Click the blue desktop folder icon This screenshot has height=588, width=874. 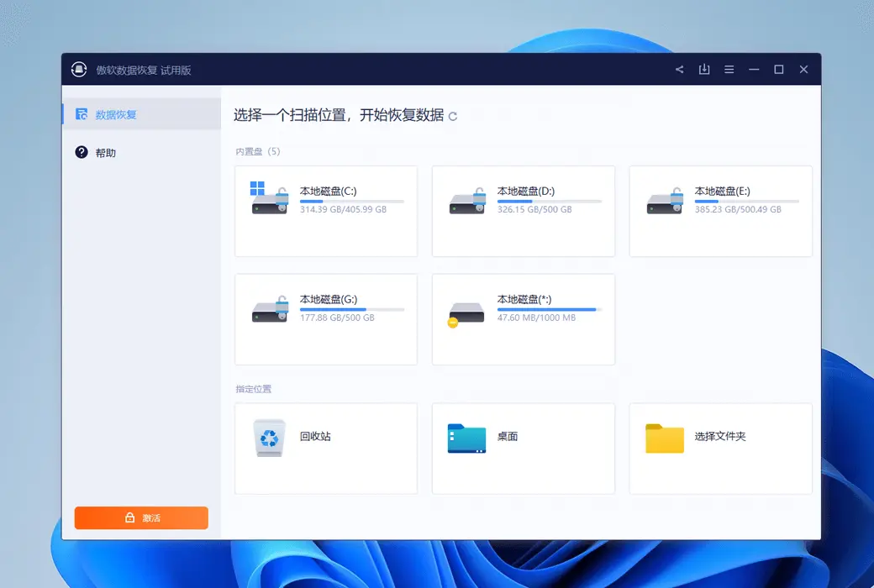466,438
